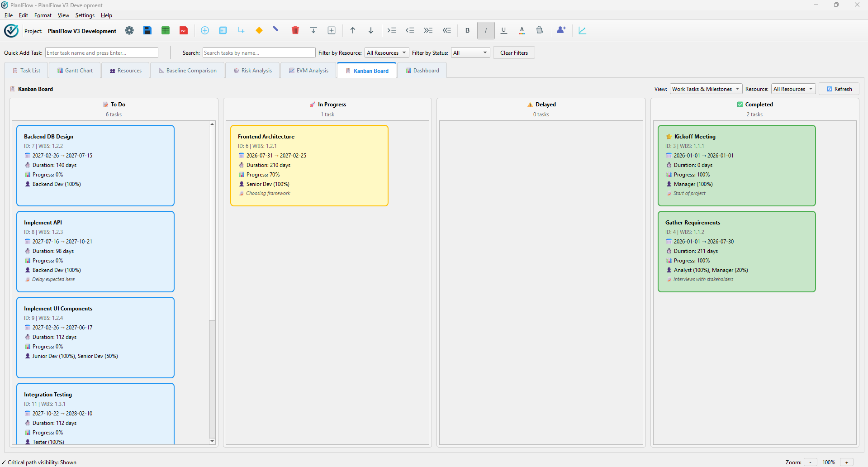This screenshot has height=467, width=868.
Task: Move task down arrow icon
Action: (x=371, y=30)
